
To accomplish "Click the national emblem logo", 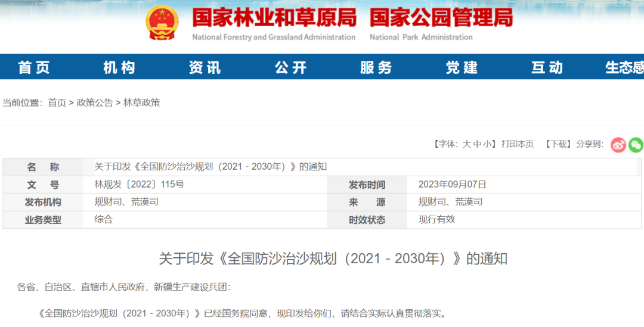I will (162, 23).
